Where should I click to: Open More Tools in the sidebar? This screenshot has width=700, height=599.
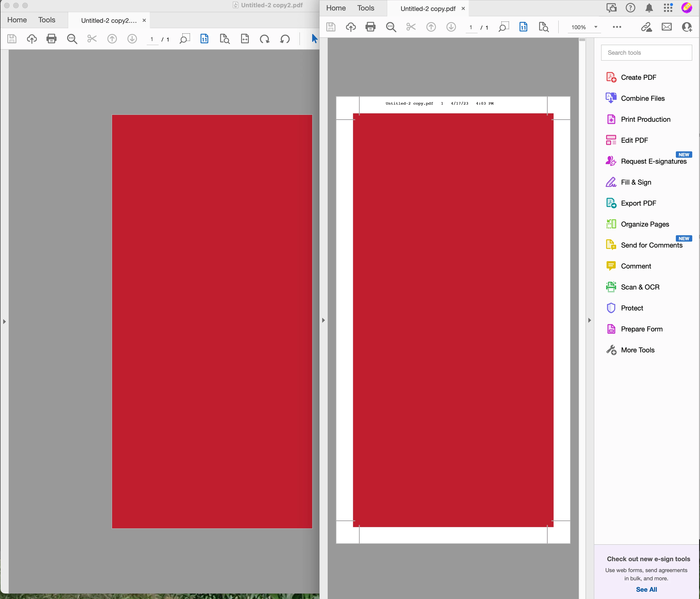click(638, 350)
